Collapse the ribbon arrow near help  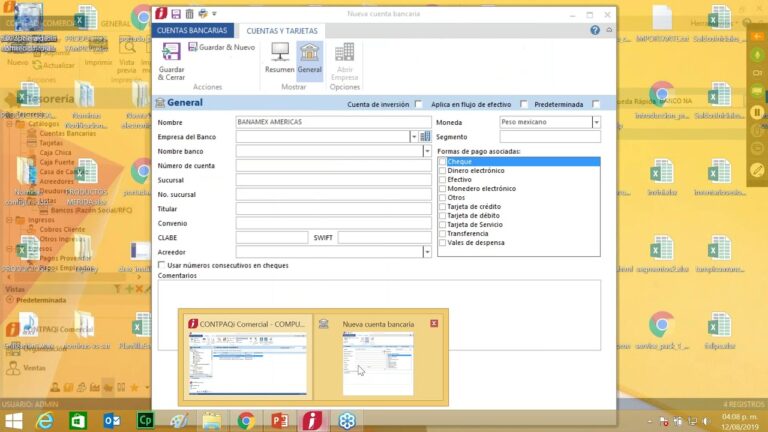pos(609,30)
